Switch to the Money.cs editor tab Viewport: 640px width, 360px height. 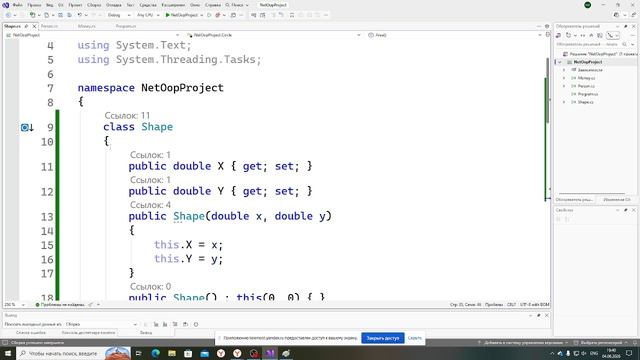pyautogui.click(x=87, y=26)
